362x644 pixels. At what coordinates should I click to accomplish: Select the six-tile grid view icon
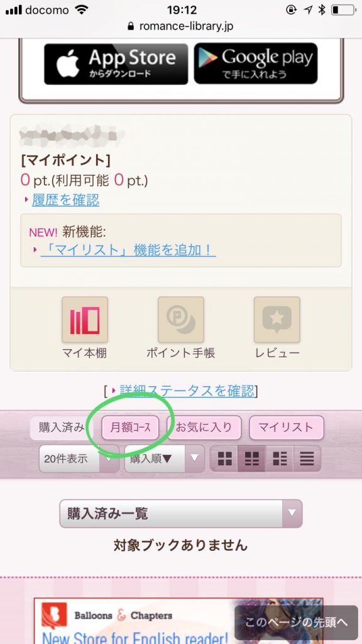251,458
